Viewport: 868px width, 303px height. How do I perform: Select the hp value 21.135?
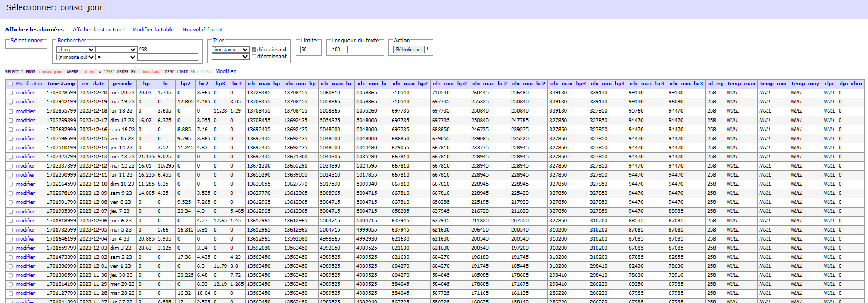click(147, 157)
